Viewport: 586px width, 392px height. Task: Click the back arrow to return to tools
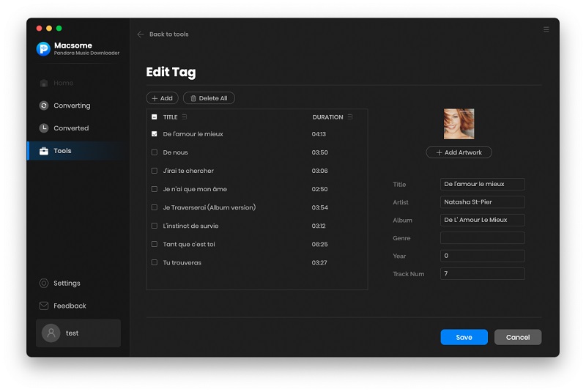(141, 34)
